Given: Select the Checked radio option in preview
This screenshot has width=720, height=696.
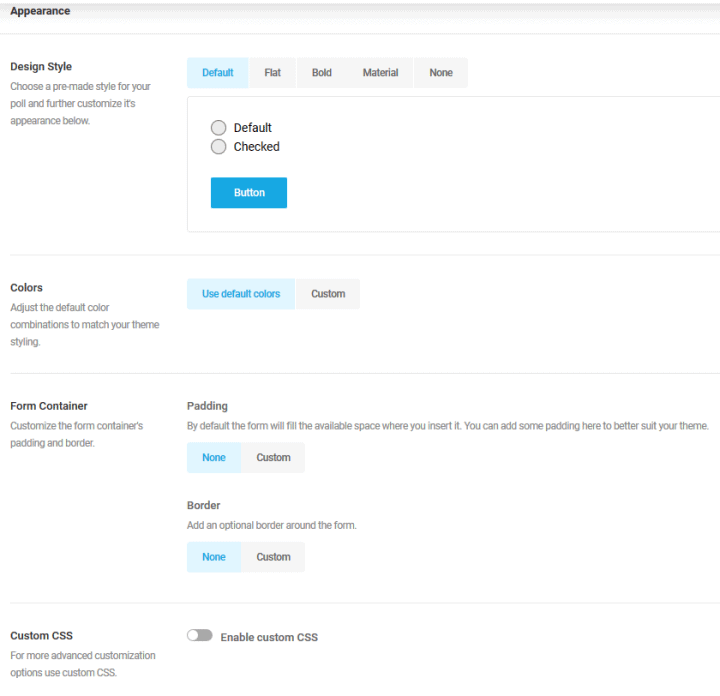Looking at the screenshot, I should coord(219,147).
